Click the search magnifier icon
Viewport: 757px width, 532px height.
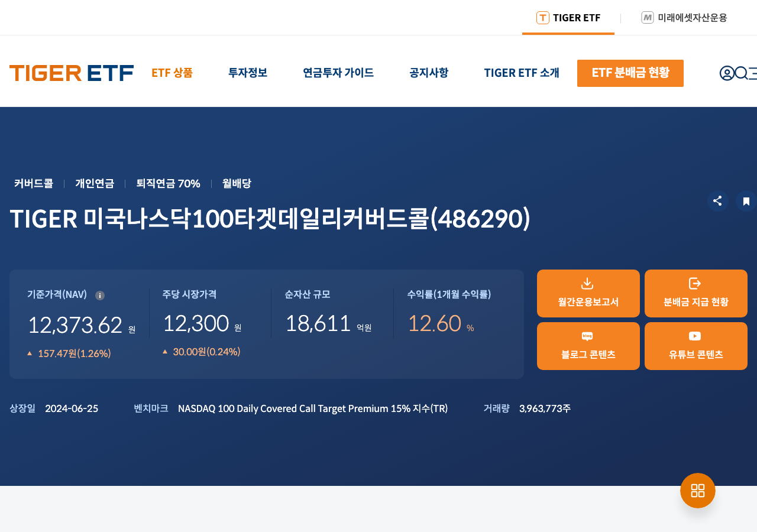coord(741,73)
